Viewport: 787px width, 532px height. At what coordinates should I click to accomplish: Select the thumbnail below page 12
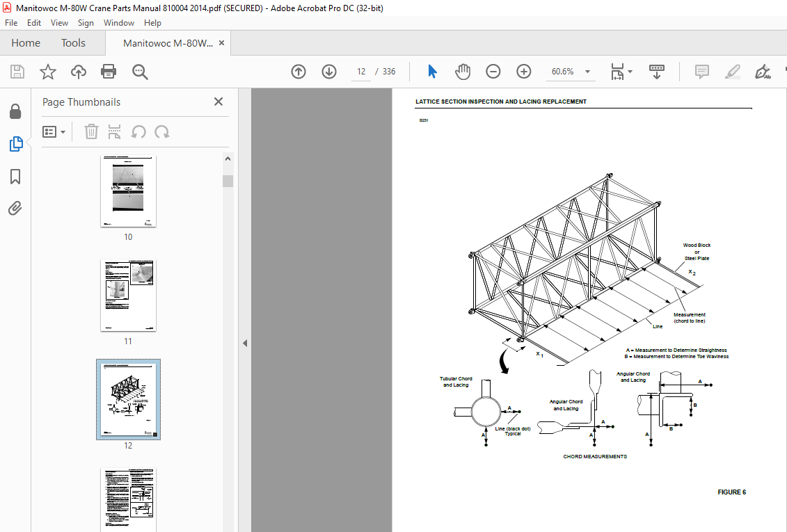tap(128, 499)
